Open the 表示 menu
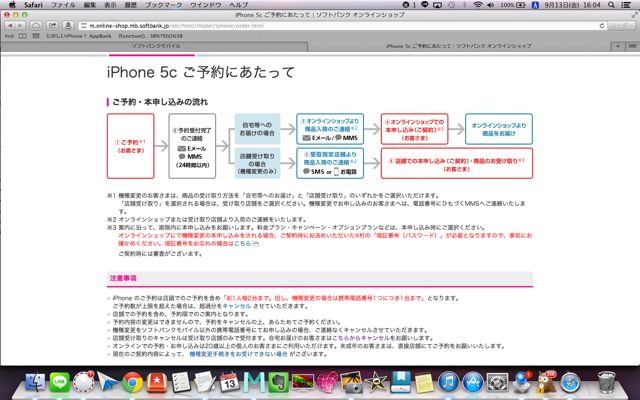The image size is (640, 400). click(x=110, y=5)
